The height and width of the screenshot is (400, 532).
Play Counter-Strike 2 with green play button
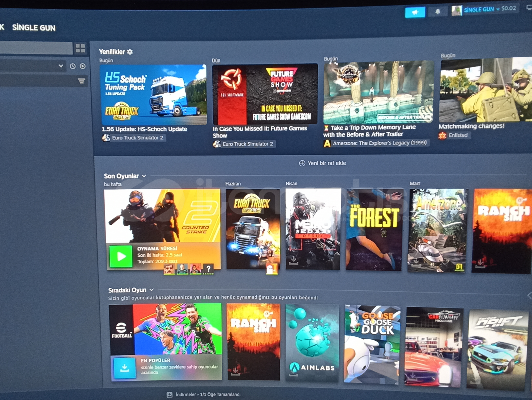point(121,256)
